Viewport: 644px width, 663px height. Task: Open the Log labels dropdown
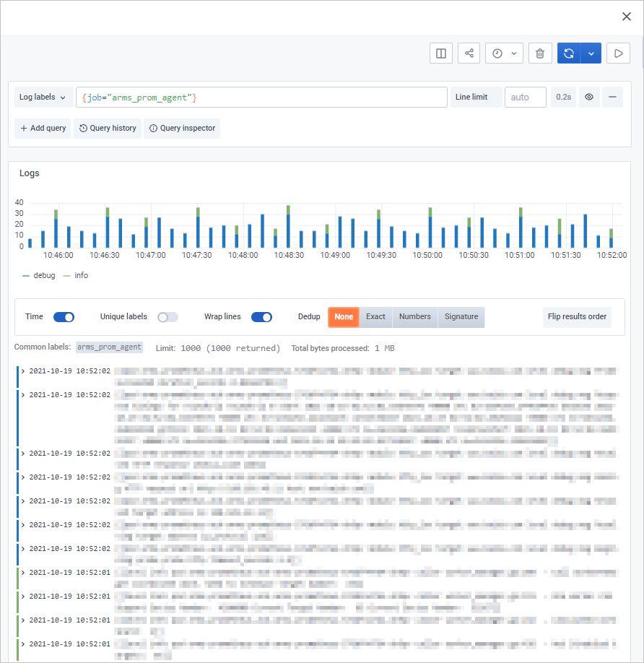[x=43, y=97]
